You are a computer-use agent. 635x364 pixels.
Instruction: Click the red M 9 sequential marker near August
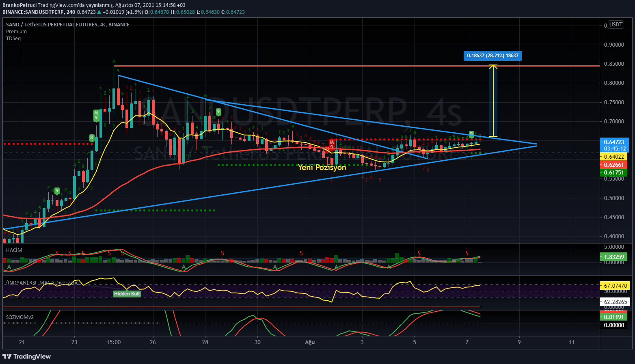pyautogui.click(x=332, y=144)
